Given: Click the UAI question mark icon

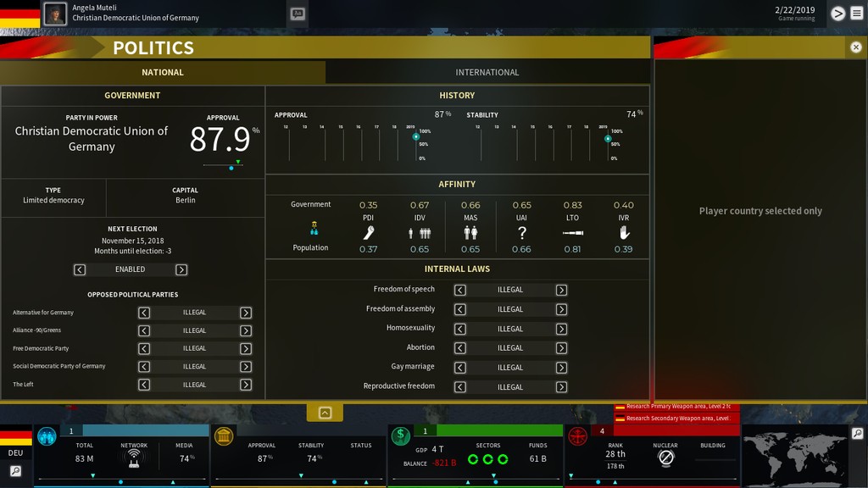Looking at the screenshot, I should tap(521, 233).
